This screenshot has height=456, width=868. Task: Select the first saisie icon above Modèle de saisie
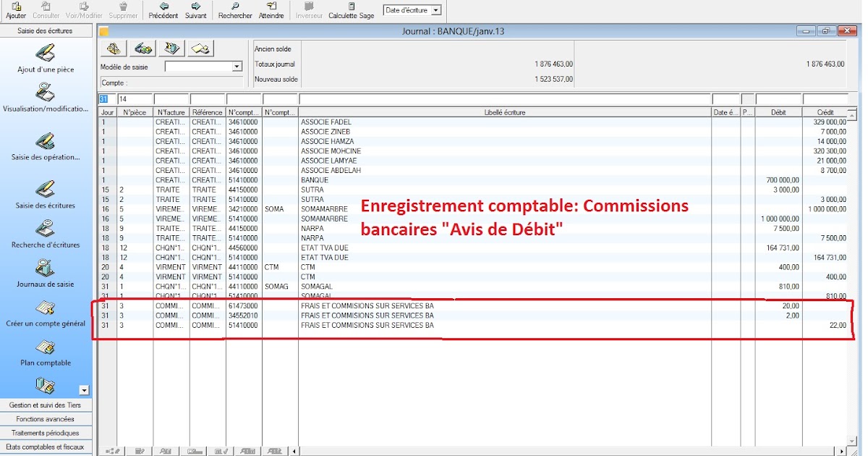(x=112, y=48)
